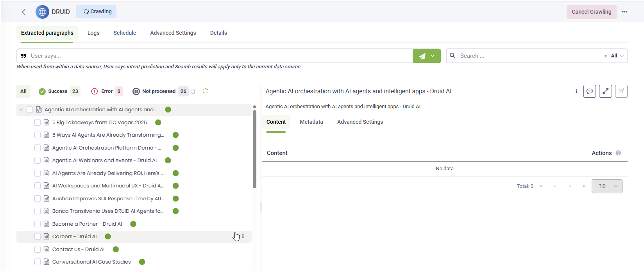Click the back arrow beside DRUID
Image resolution: width=644 pixels, height=271 pixels.
coord(24,12)
